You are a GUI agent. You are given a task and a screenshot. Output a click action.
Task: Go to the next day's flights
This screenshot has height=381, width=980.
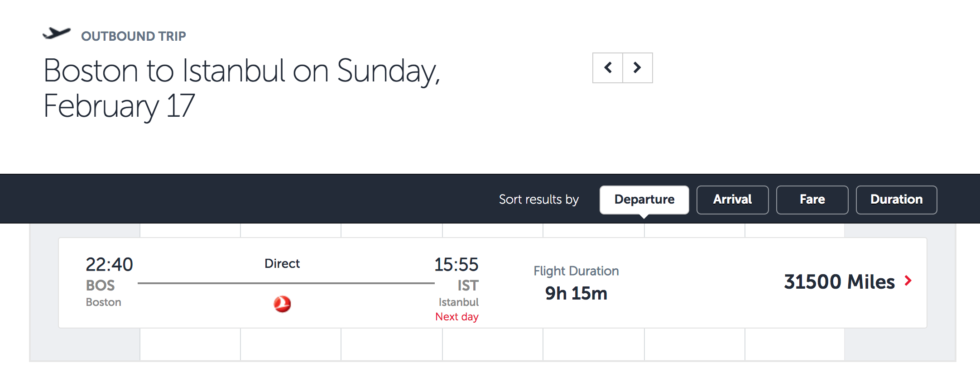(x=637, y=68)
